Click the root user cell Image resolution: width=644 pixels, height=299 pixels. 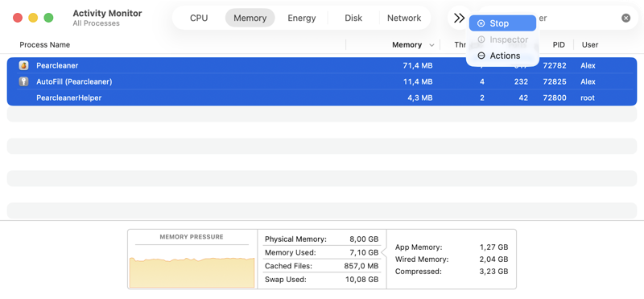click(588, 98)
